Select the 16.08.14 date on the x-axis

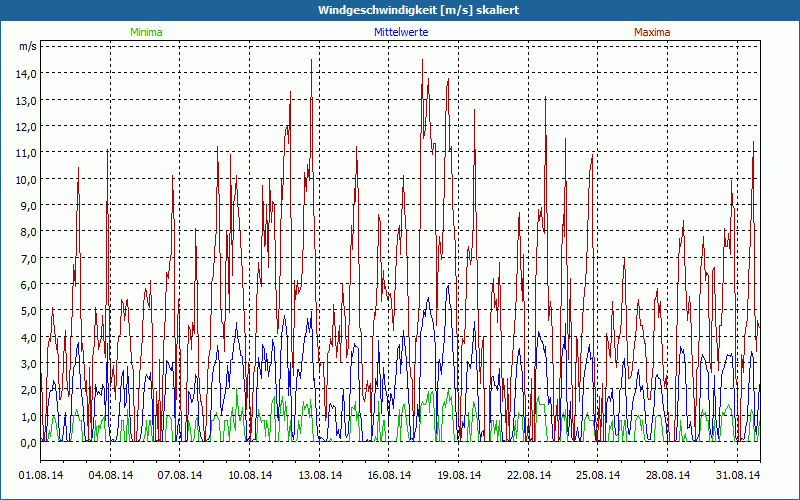point(389,475)
